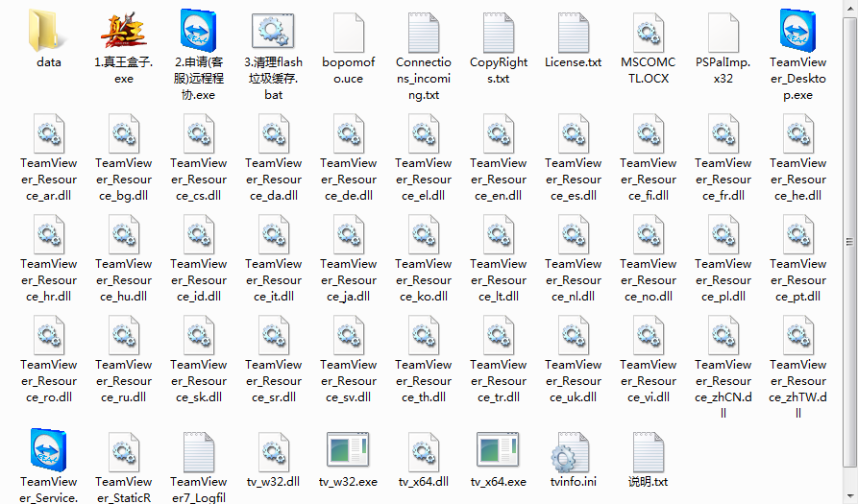Select the Connections_incoming.txt file
858x504 pixels.
[423, 33]
